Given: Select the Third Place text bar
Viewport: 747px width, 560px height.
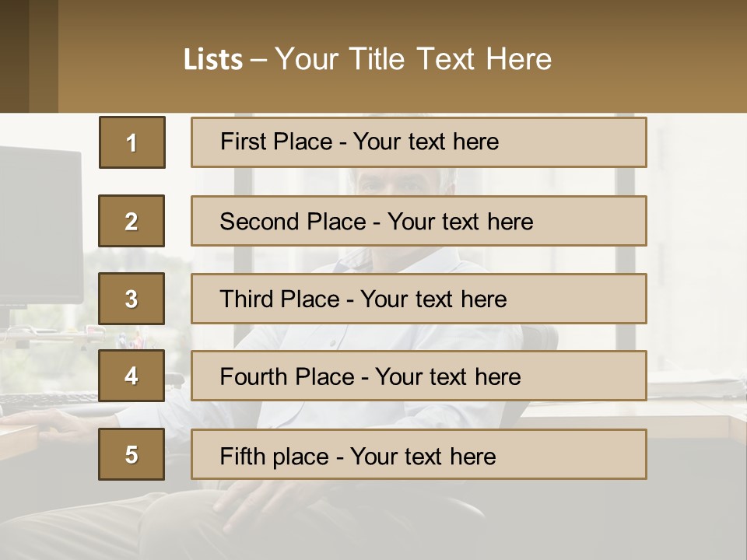Looking at the screenshot, I should point(419,299).
